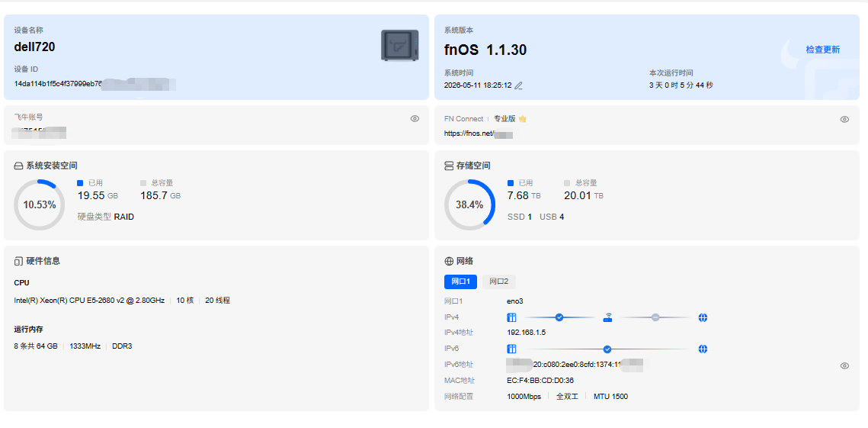Click the 全双工 duplex setting
This screenshot has height=428, width=868.
pos(567,397)
